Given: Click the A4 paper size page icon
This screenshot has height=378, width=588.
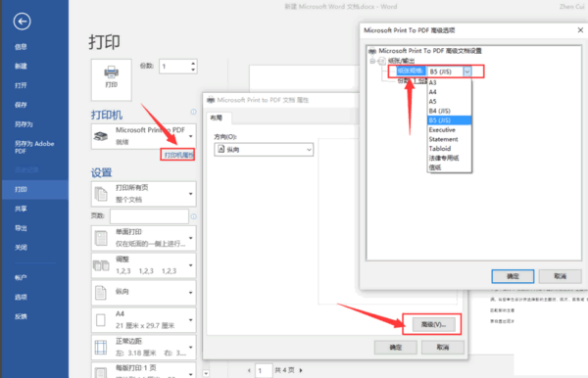Looking at the screenshot, I should tap(101, 320).
